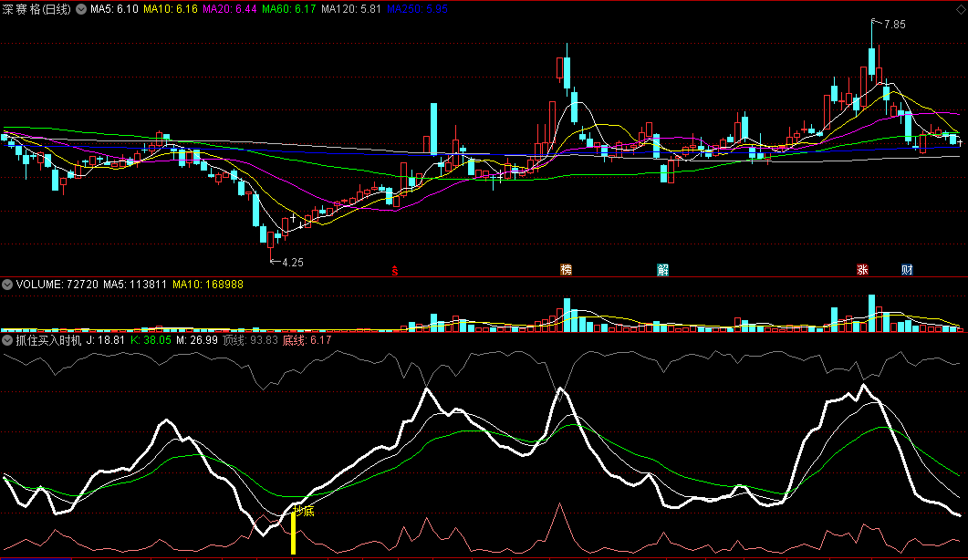Open the 涨 event marker
The width and height of the screenshot is (968, 560).
[x=862, y=270]
